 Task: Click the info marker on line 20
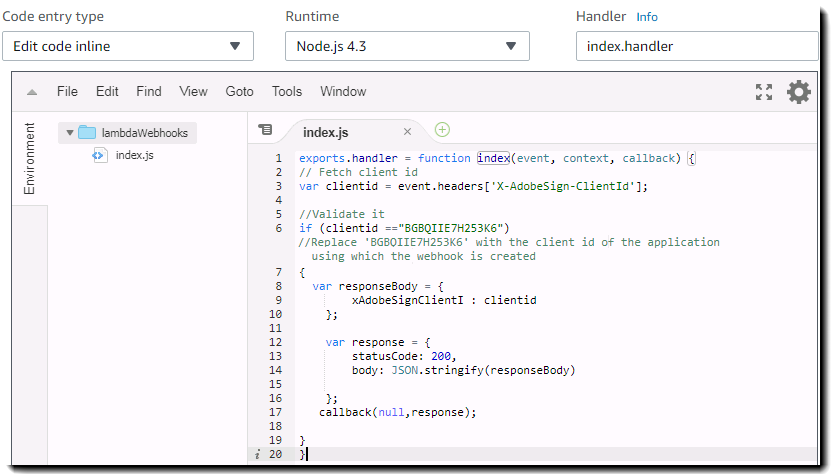257,454
